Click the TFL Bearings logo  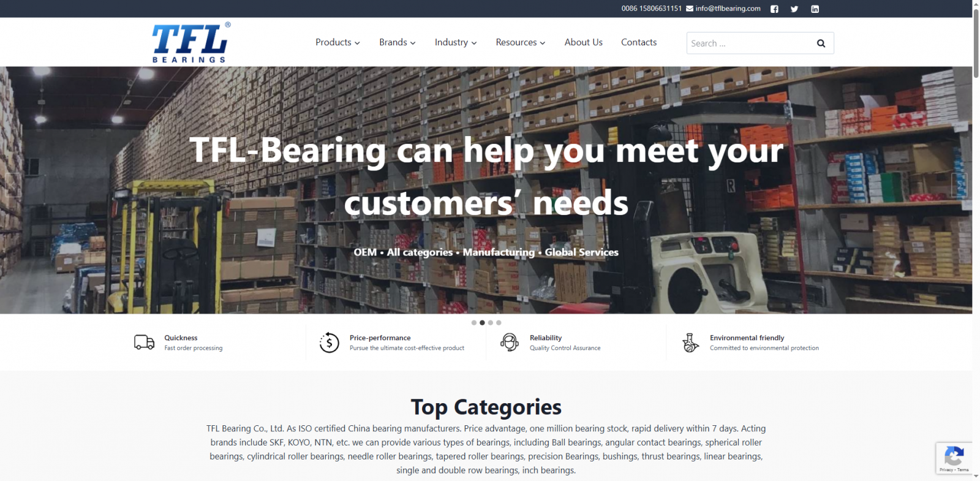point(191,43)
